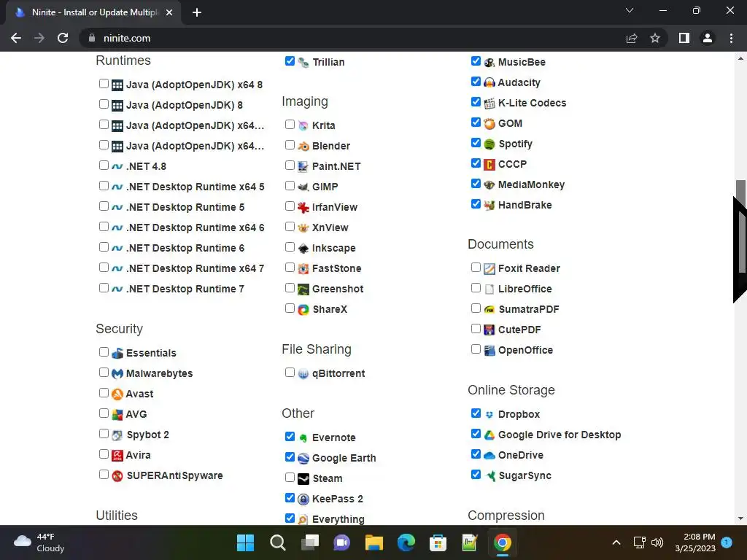Viewport: 747px width, 560px height.
Task: Click the CutePDF label
Action: pyautogui.click(x=519, y=330)
